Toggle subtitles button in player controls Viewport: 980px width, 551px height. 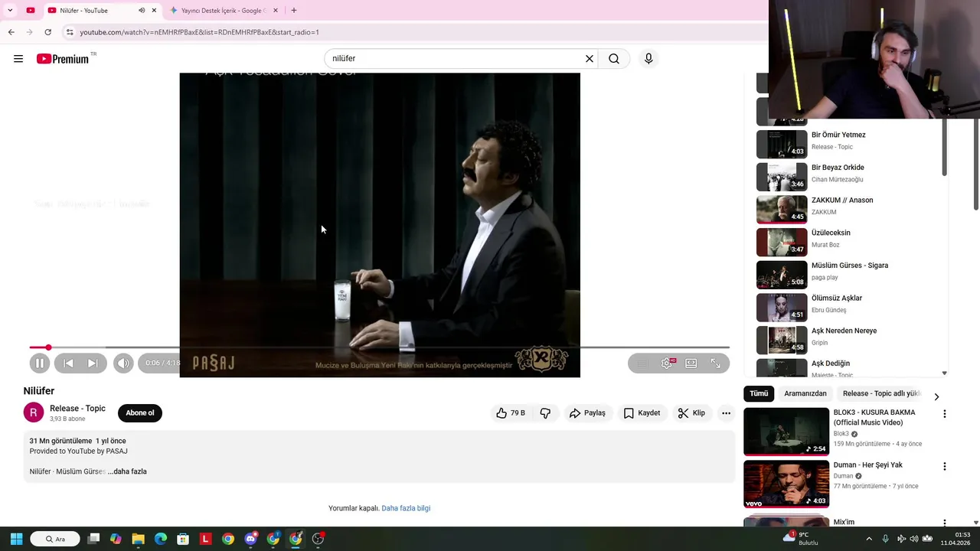click(642, 364)
